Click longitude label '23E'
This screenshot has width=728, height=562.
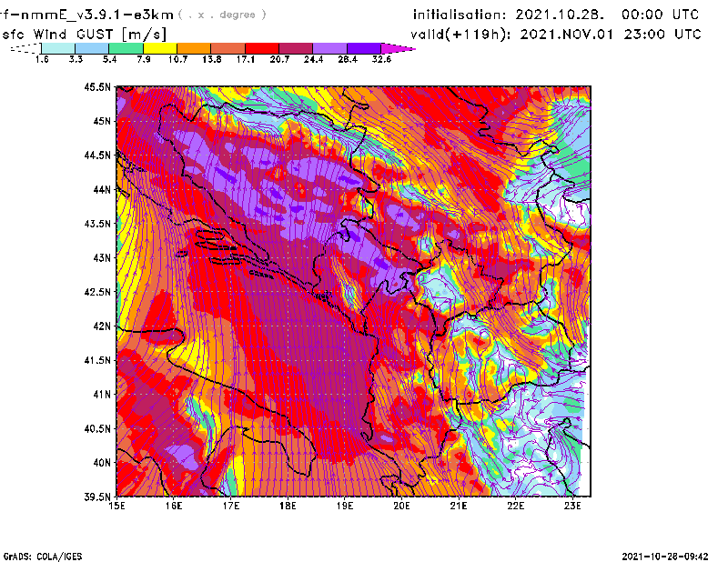[x=572, y=506]
